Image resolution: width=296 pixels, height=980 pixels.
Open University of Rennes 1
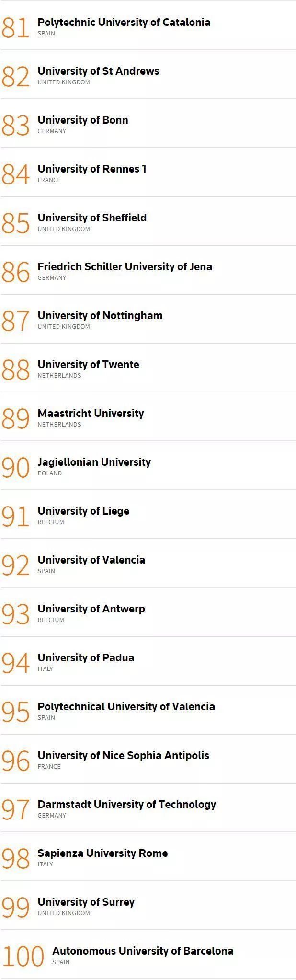click(x=91, y=169)
